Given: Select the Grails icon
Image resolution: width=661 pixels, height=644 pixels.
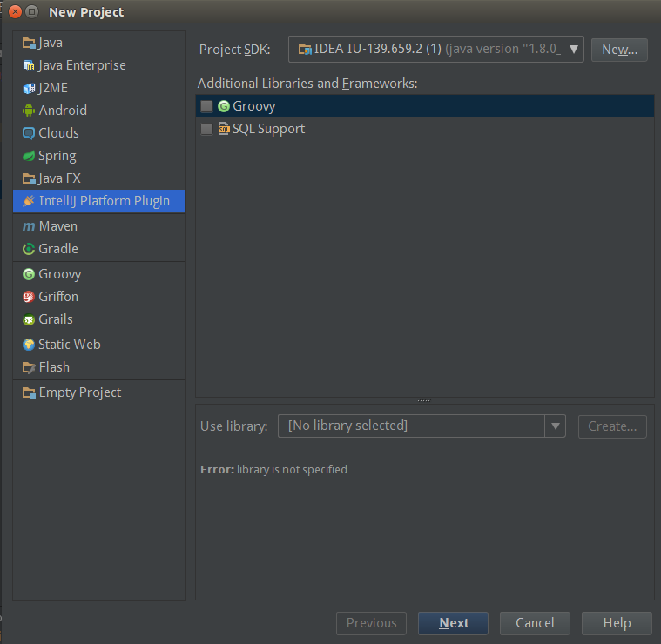Looking at the screenshot, I should (x=29, y=319).
